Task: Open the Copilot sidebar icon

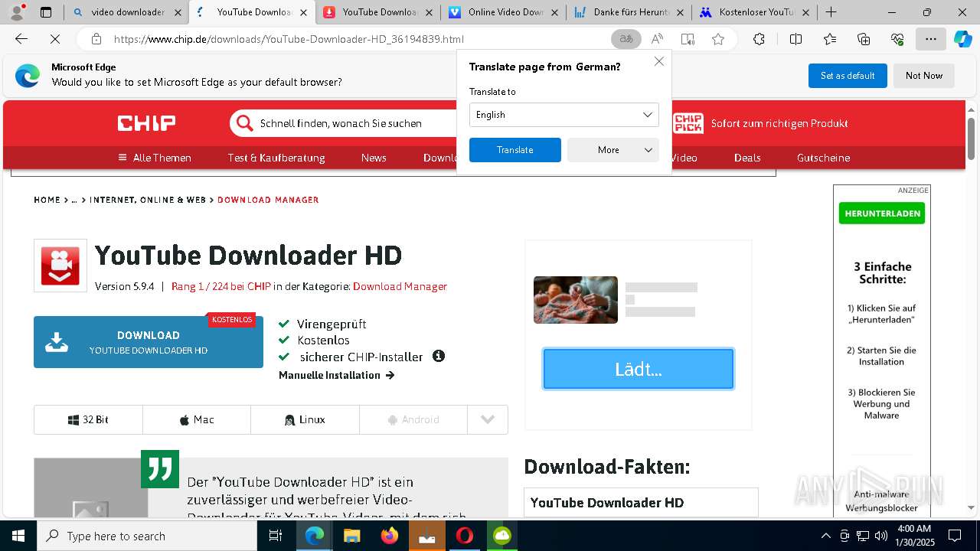Action: pos(962,39)
